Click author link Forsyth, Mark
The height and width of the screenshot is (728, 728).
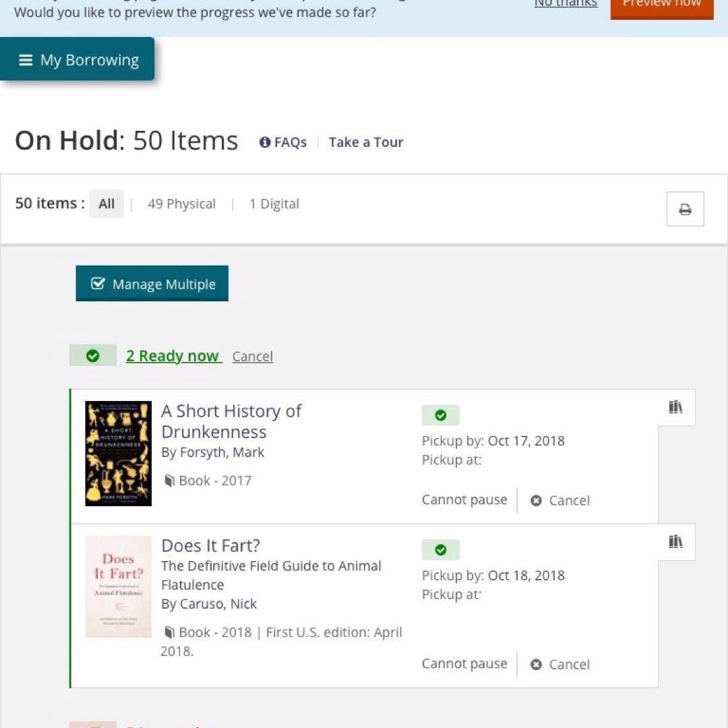[x=222, y=452]
